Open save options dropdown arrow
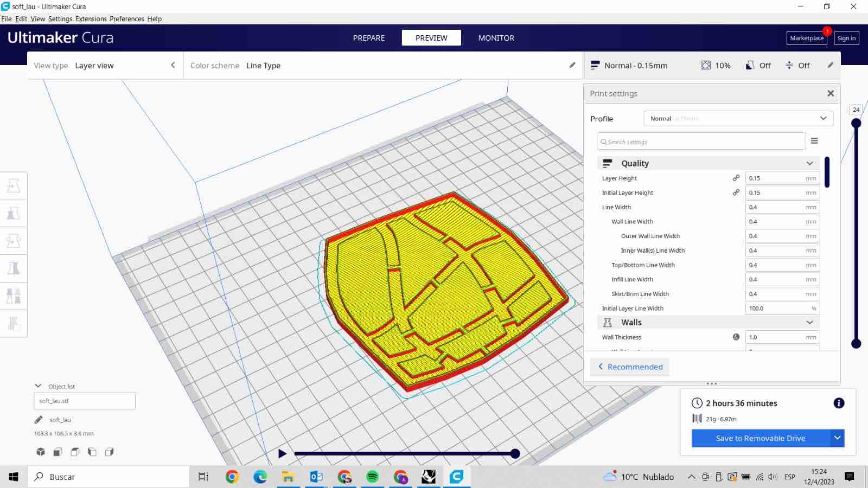 (838, 438)
